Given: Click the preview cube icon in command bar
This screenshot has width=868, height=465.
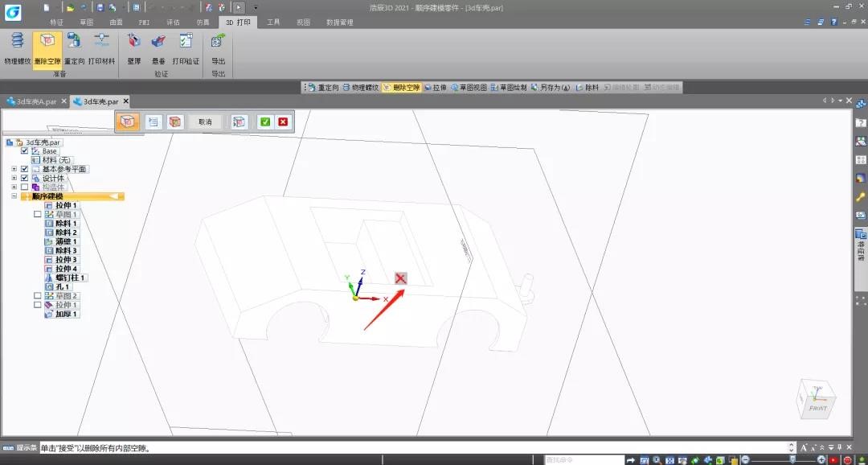Looking at the screenshot, I should coord(240,122).
